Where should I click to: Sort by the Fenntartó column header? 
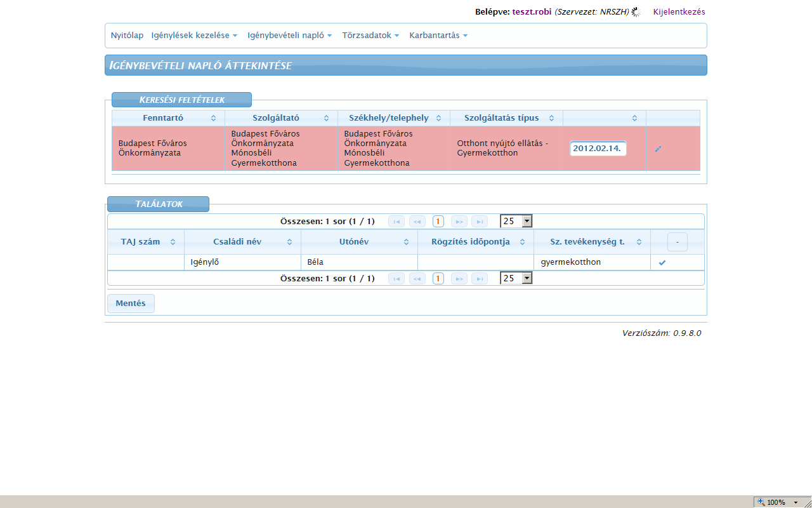168,118
